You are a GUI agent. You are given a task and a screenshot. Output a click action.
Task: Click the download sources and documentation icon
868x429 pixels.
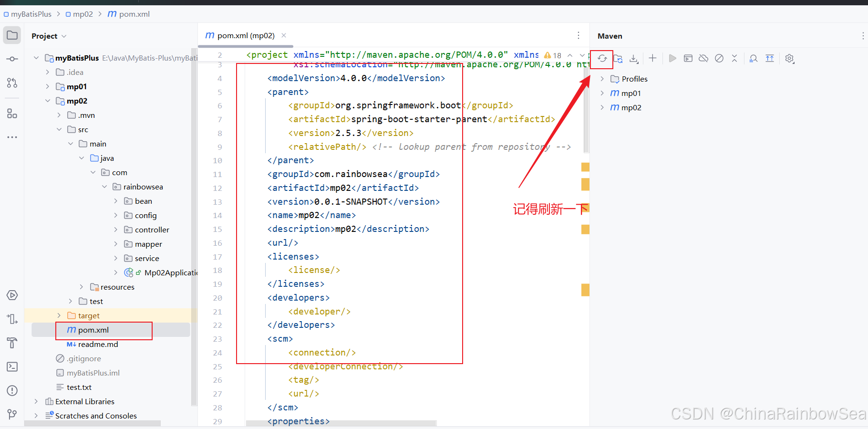pos(634,59)
